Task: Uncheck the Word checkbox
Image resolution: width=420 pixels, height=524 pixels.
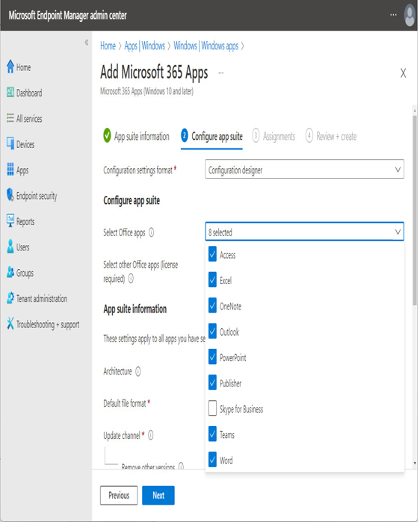Action: point(213,461)
